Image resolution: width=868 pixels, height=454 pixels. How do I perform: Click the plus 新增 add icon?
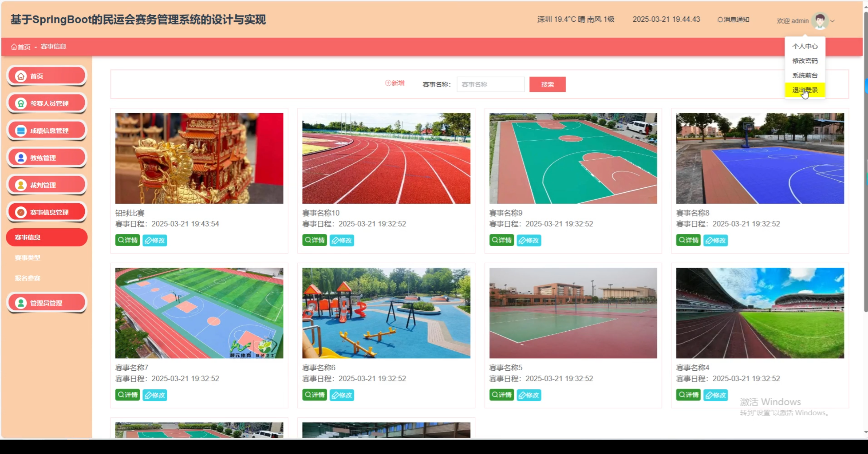[x=388, y=83]
